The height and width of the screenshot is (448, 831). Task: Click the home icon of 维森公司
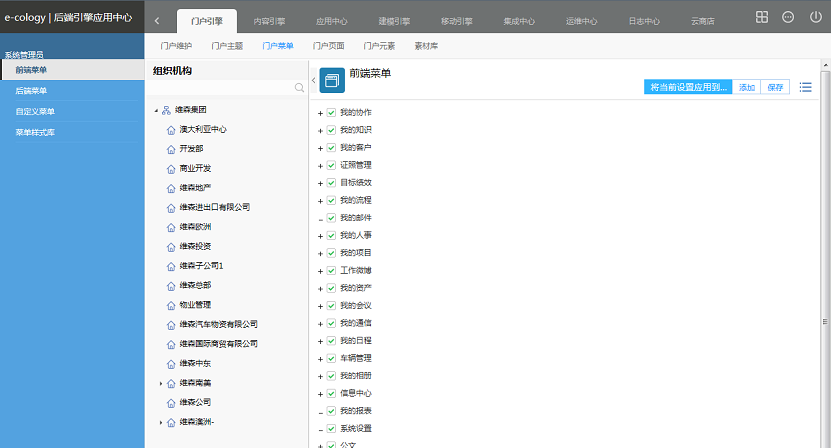click(x=171, y=403)
